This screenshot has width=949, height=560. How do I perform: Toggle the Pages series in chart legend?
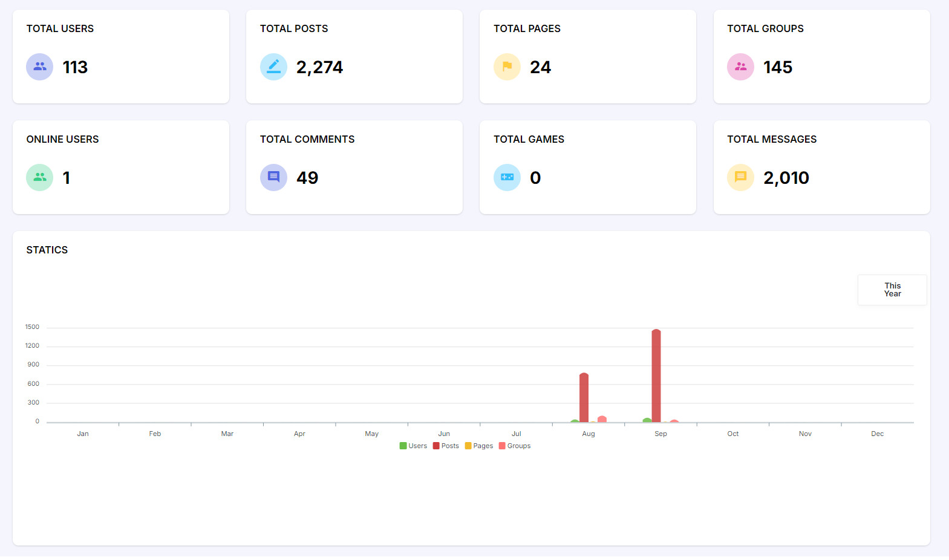479,446
